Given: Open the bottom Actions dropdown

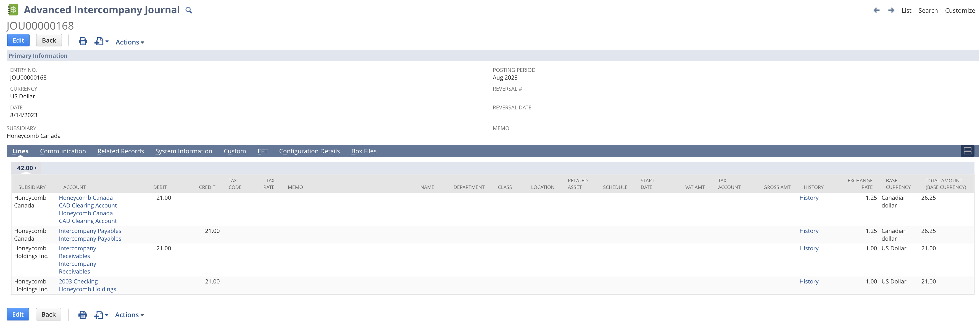Looking at the screenshot, I should [x=129, y=315].
